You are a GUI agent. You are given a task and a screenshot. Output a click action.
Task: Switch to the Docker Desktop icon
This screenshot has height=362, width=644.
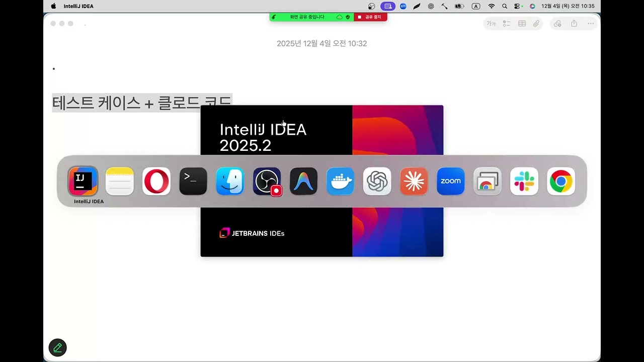[340, 181]
